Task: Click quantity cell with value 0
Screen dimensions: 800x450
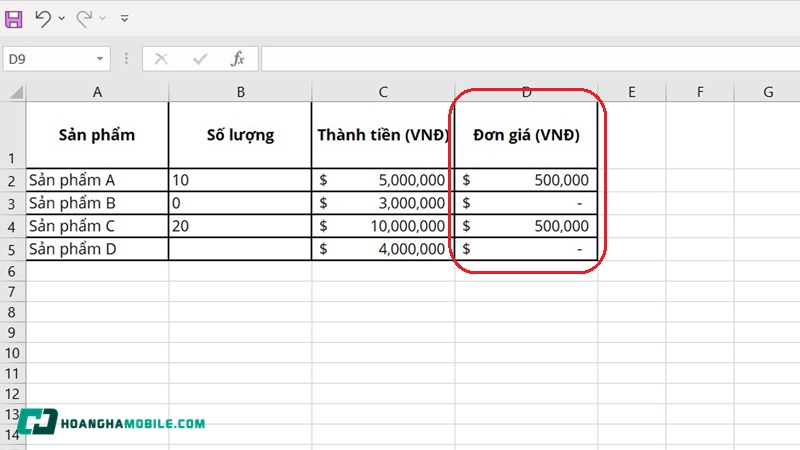Action: (x=240, y=203)
